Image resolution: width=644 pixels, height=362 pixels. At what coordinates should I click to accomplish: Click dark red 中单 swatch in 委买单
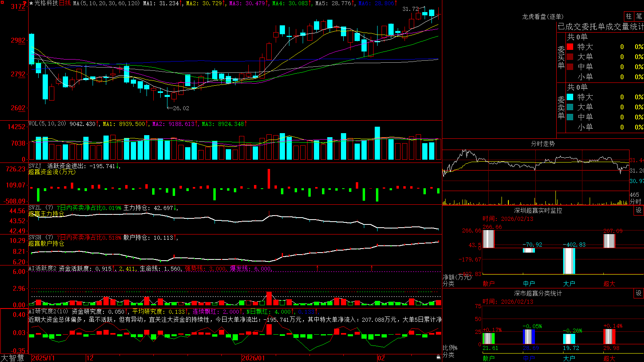click(x=570, y=67)
